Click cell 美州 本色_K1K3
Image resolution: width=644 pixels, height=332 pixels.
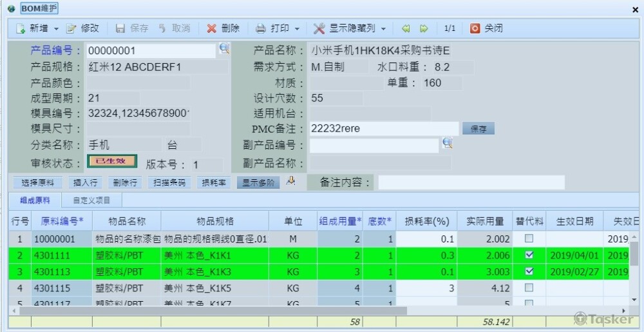pos(215,272)
